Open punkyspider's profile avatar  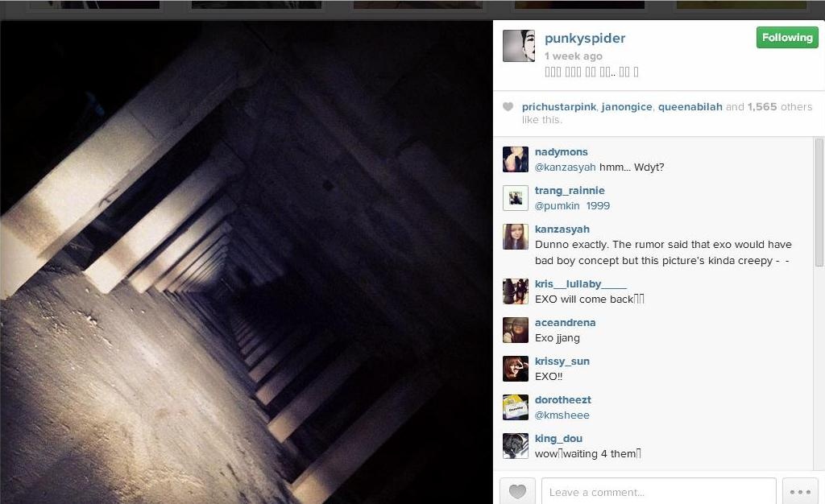coord(519,46)
